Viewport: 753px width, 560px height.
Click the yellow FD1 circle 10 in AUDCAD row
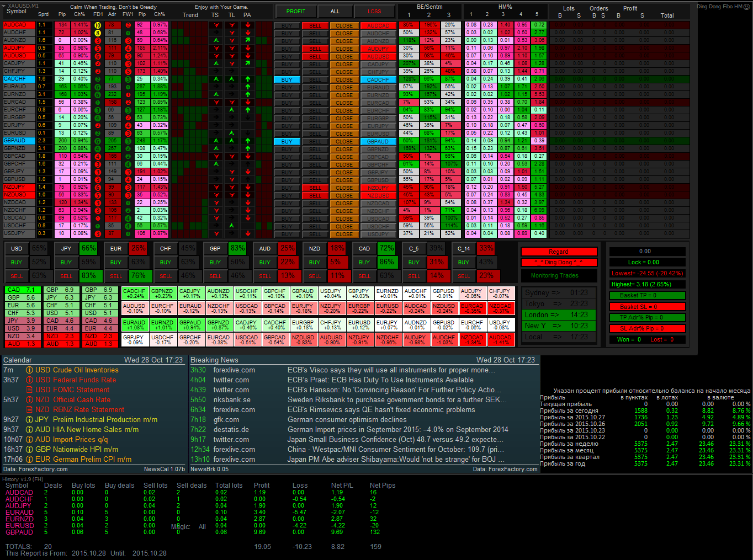click(x=98, y=25)
